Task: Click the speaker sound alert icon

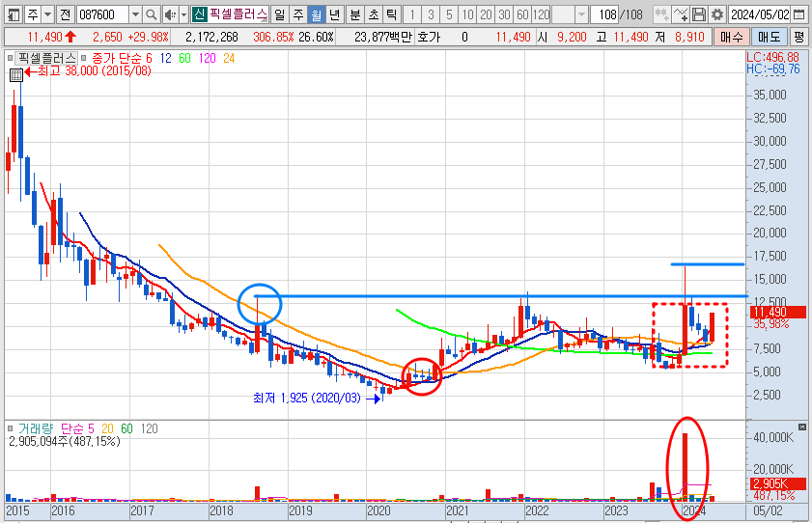Action: click(169, 14)
